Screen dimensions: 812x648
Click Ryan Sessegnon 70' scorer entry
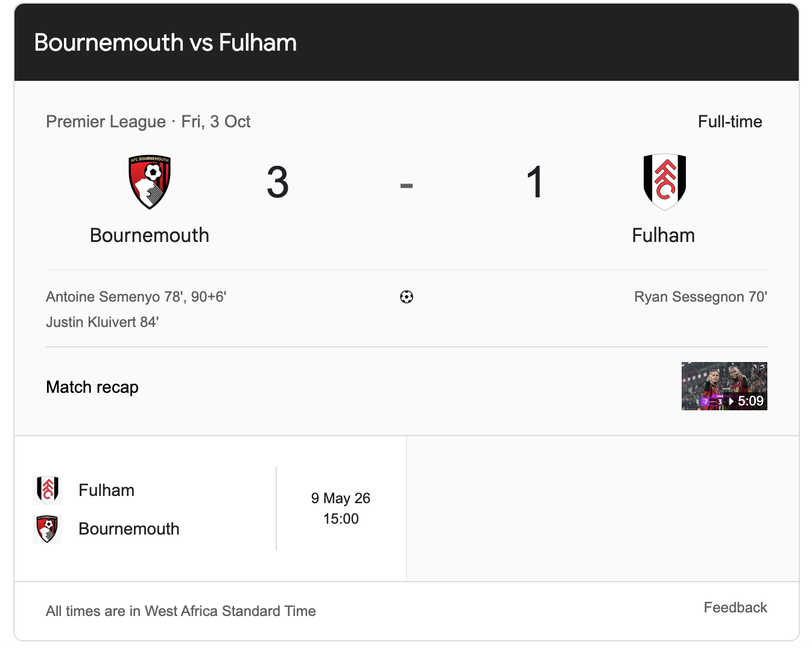pos(700,297)
